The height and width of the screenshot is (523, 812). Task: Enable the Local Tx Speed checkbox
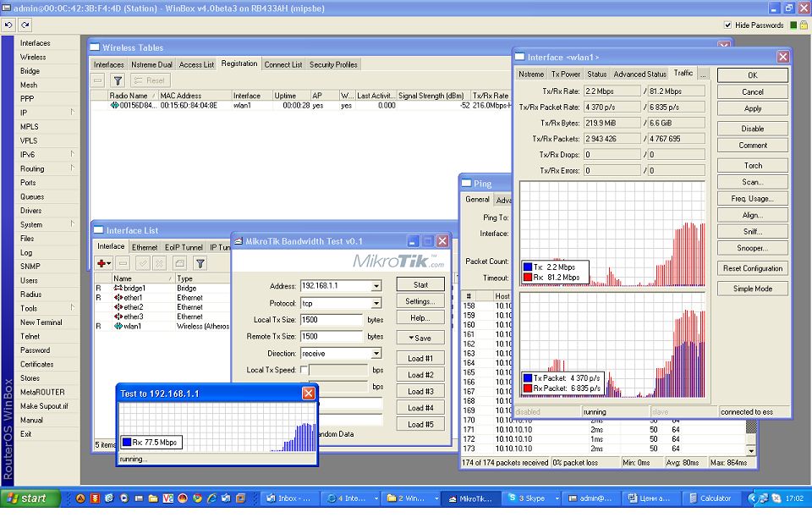point(304,370)
